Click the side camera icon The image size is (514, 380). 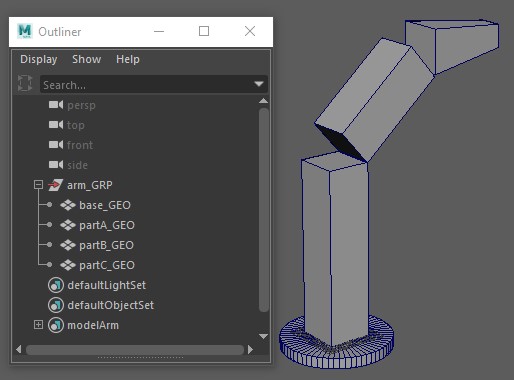[56, 165]
